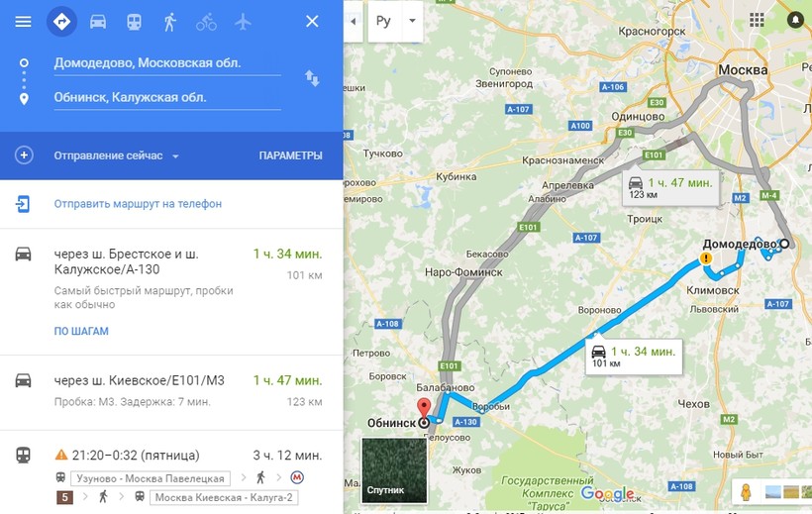Toggle the Спутник satellite view thumbnail
The image size is (812, 514).
394,470
